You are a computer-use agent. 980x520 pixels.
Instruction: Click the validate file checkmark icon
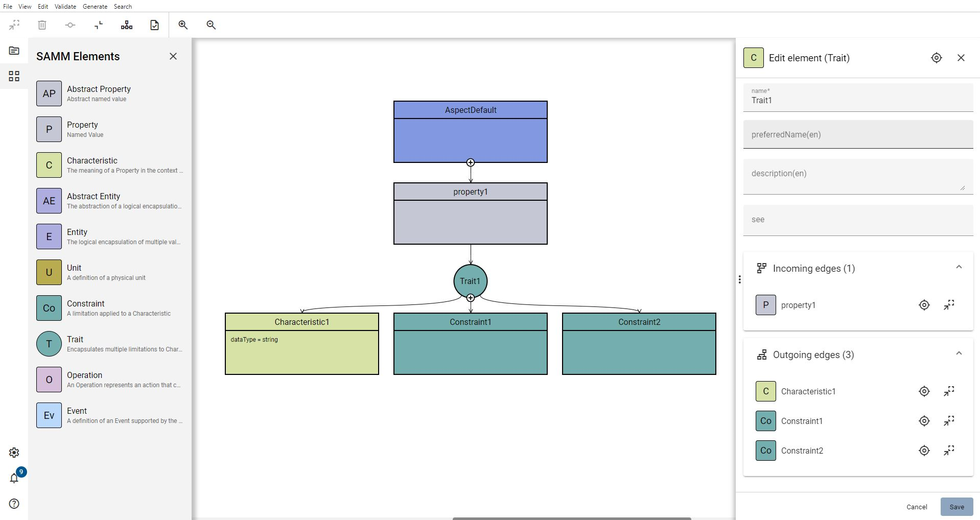[x=154, y=25]
